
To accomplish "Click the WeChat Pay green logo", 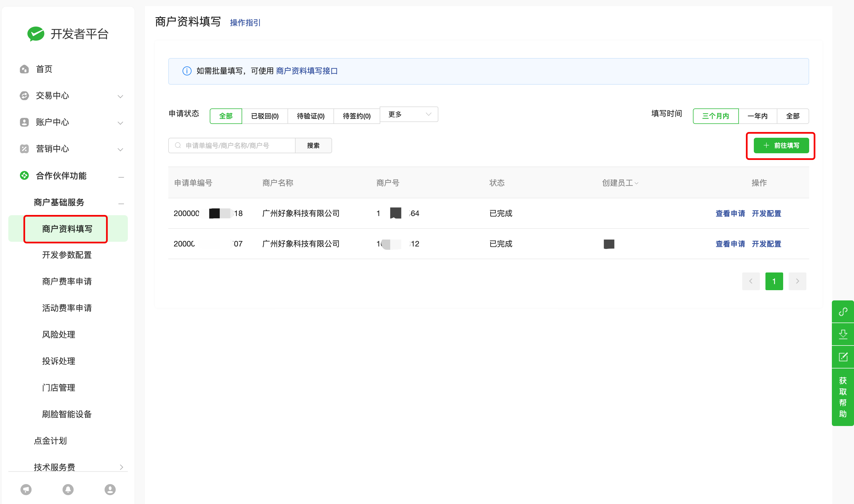I will click(36, 34).
